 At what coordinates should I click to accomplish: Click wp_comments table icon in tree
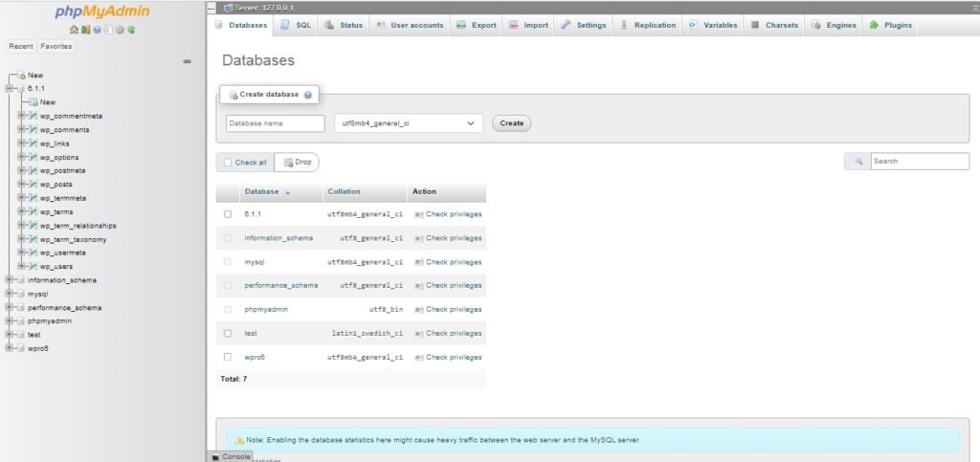pyautogui.click(x=33, y=130)
